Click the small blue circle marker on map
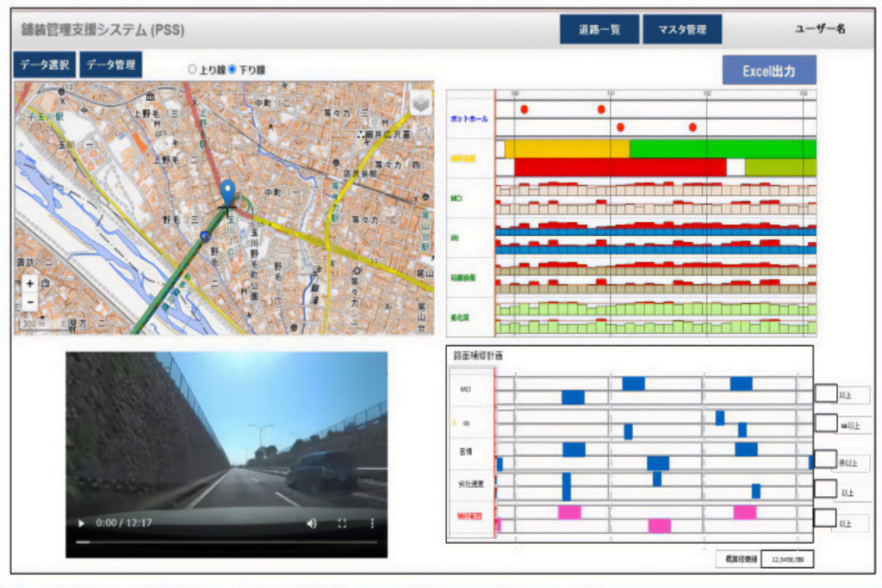The width and height of the screenshot is (882, 588). 204,235
